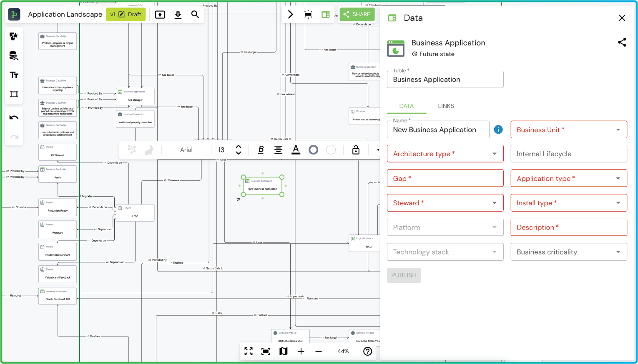Screen dimensions: 638x364
Task: Click the fullscreen expand arrows icon
Action: pyautogui.click(x=249, y=352)
